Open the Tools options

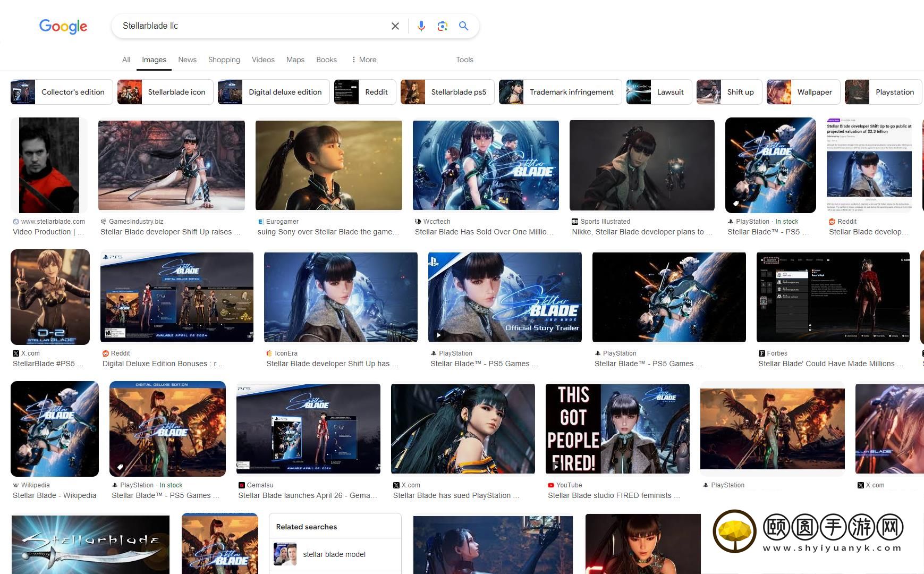[464, 60]
